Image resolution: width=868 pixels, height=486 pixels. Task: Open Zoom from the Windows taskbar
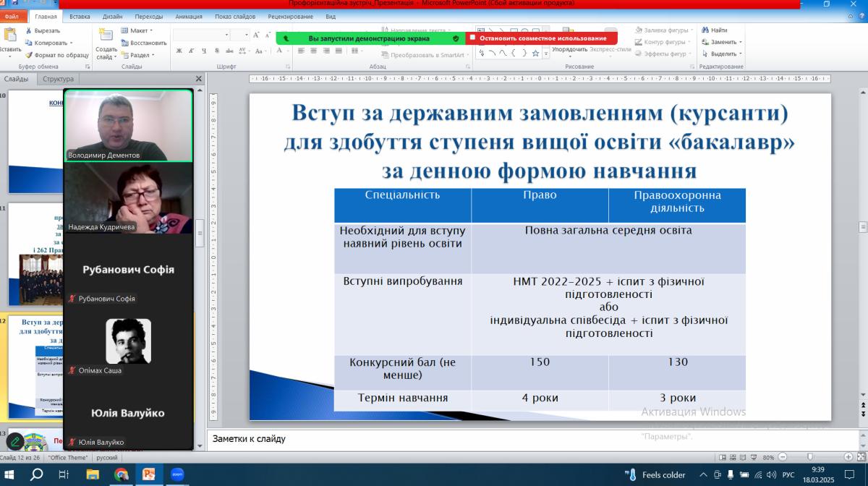coord(177,474)
